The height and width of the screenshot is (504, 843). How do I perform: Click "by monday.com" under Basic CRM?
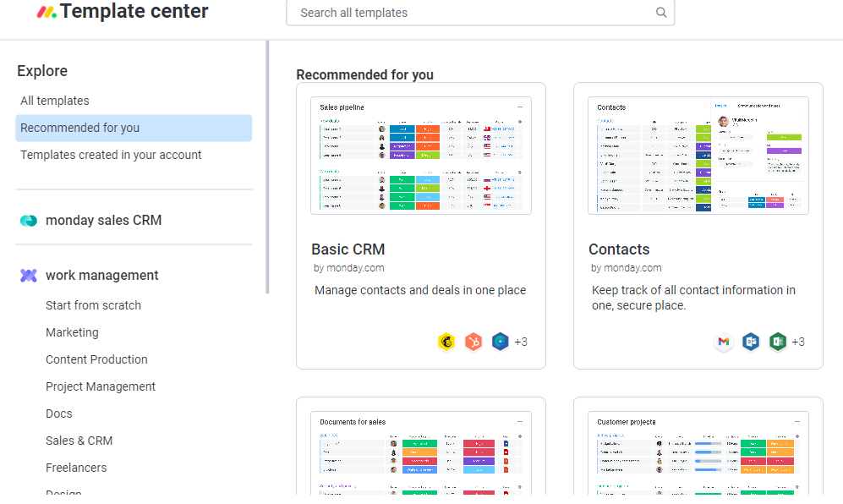pyautogui.click(x=349, y=268)
